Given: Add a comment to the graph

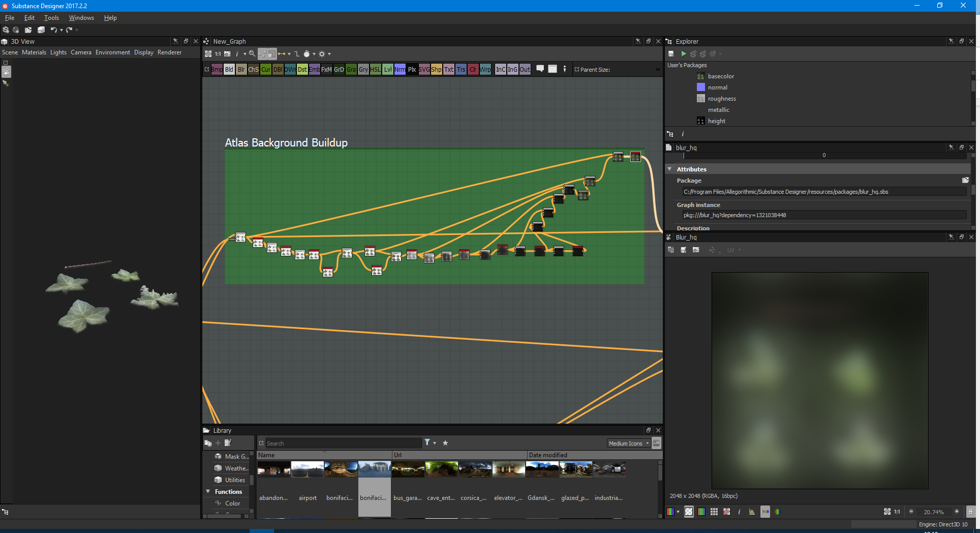Looking at the screenshot, I should [x=540, y=69].
